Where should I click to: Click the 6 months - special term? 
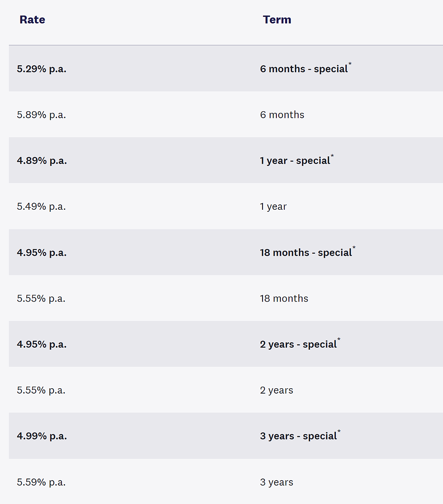(304, 69)
